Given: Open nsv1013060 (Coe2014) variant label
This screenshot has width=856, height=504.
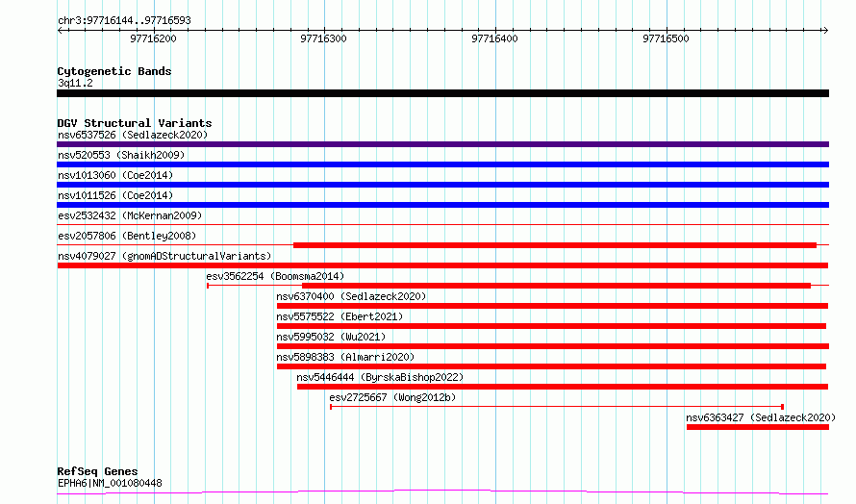Looking at the screenshot, I should tap(115, 175).
